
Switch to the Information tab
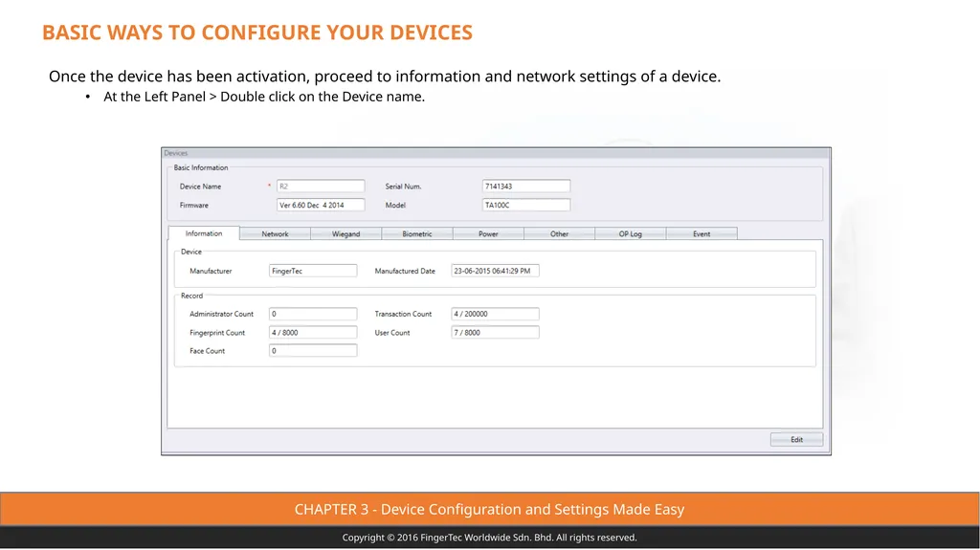(x=204, y=233)
